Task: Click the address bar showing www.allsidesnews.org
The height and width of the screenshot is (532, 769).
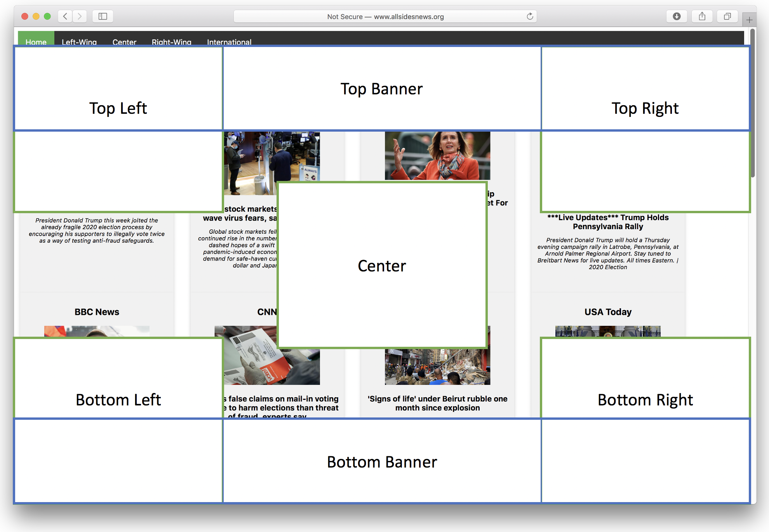Action: tap(385, 16)
